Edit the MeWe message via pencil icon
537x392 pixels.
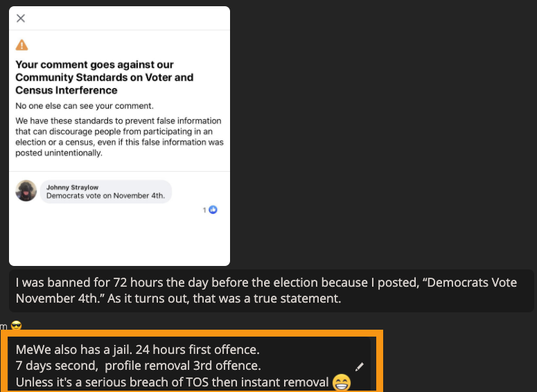[x=359, y=366]
